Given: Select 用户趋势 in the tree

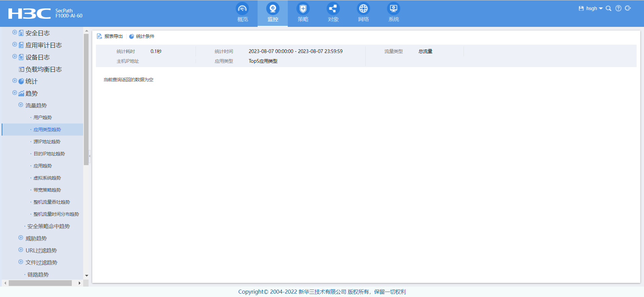Looking at the screenshot, I should [43, 117].
